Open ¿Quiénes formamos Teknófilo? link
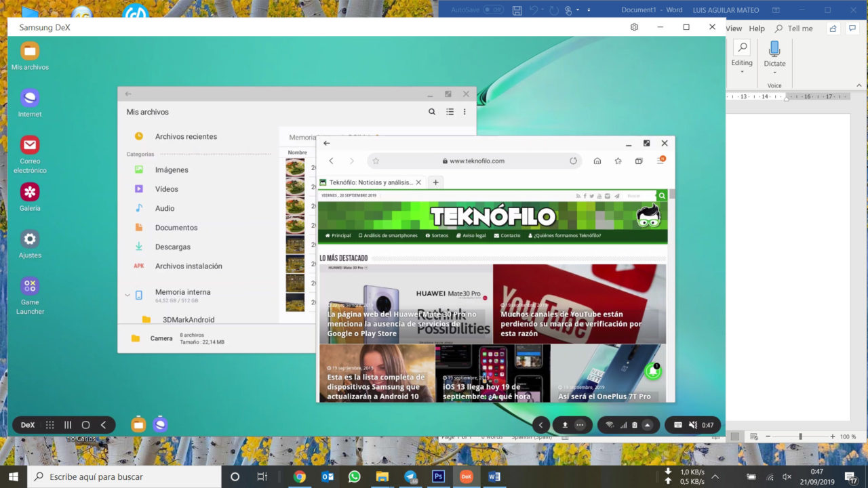The height and width of the screenshot is (488, 868). pos(564,236)
